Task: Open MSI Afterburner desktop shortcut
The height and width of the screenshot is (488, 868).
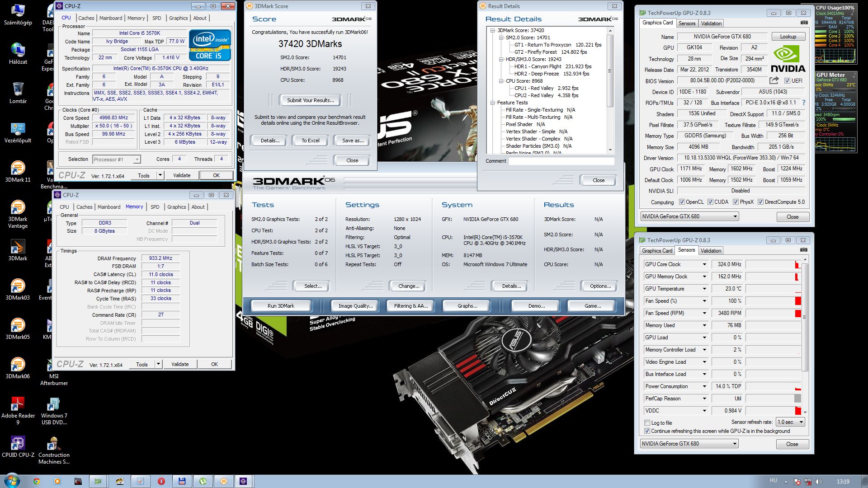Action: tap(54, 372)
